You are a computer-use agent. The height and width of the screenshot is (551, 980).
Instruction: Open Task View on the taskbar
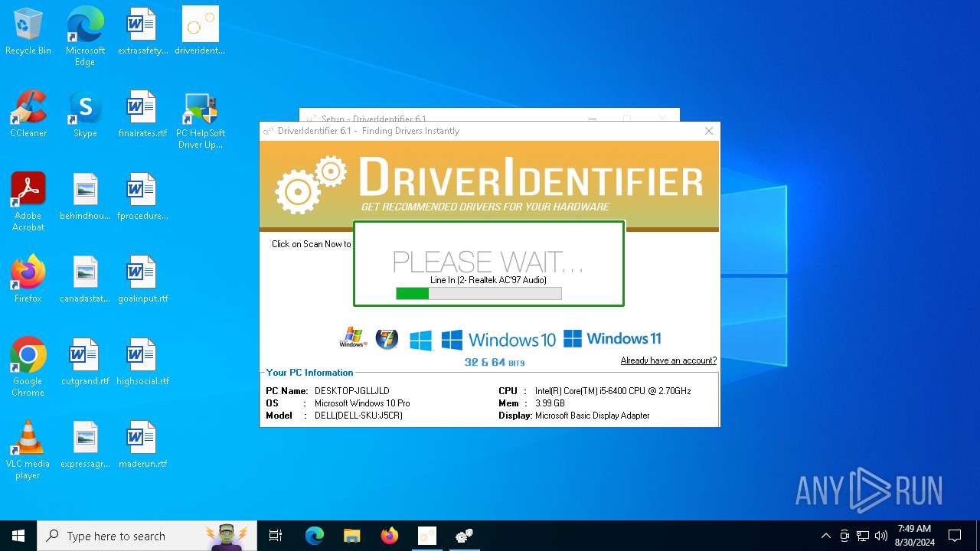276,536
